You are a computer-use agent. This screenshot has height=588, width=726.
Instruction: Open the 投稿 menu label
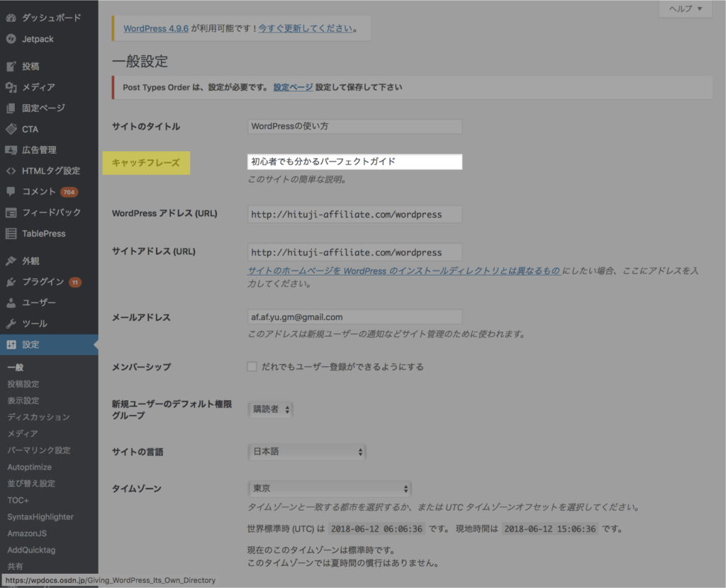pyautogui.click(x=30, y=67)
